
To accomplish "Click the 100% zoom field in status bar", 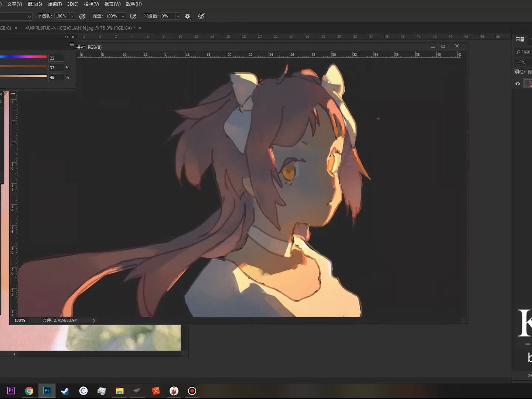I will (x=20, y=321).
